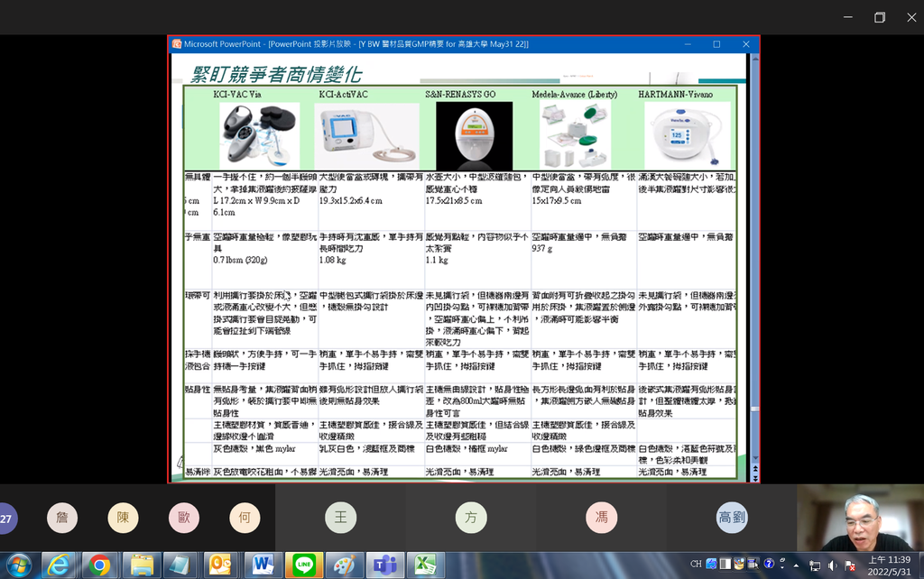The image size is (924, 579).
Task: Click the column header KCI-VAC Via
Action: [x=237, y=94]
